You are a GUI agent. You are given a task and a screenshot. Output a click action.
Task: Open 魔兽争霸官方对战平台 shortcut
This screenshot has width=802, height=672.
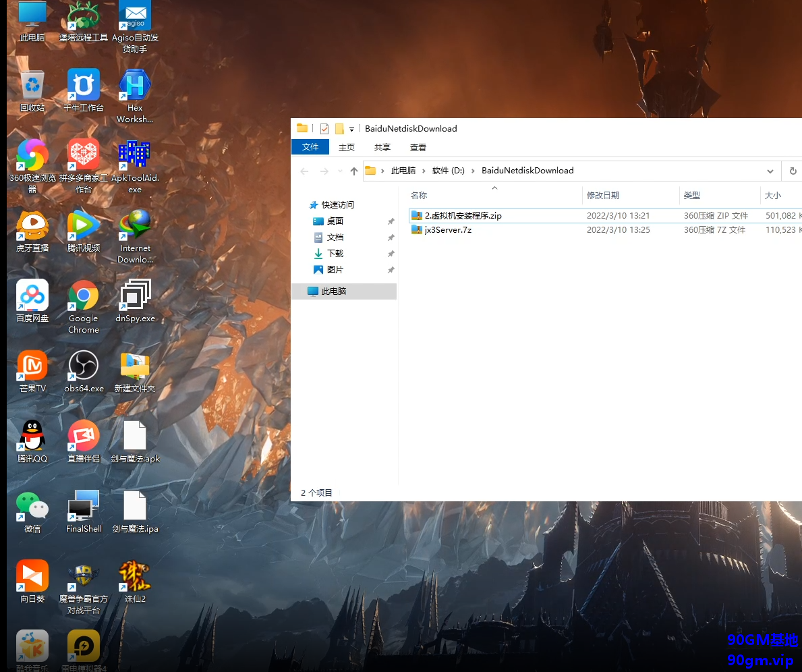click(x=84, y=588)
